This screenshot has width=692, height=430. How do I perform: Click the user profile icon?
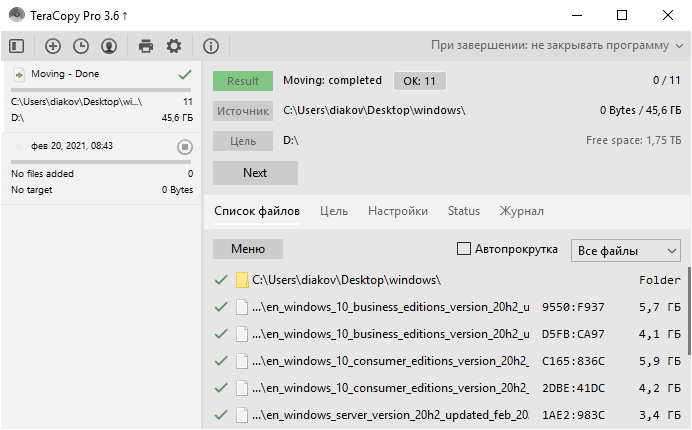[109, 45]
